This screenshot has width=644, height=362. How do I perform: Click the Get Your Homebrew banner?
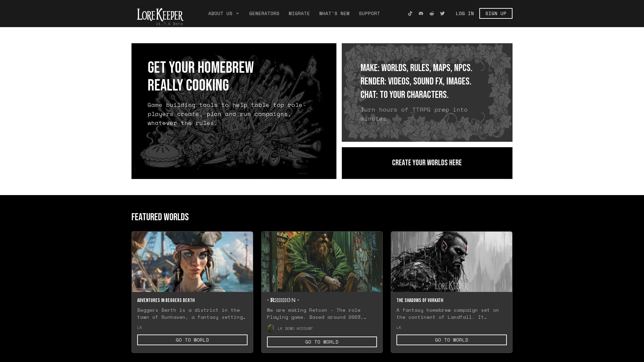234,111
